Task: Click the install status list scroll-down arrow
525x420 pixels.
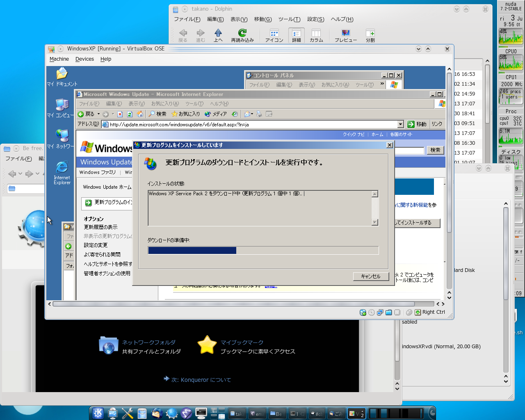Action: tap(374, 222)
